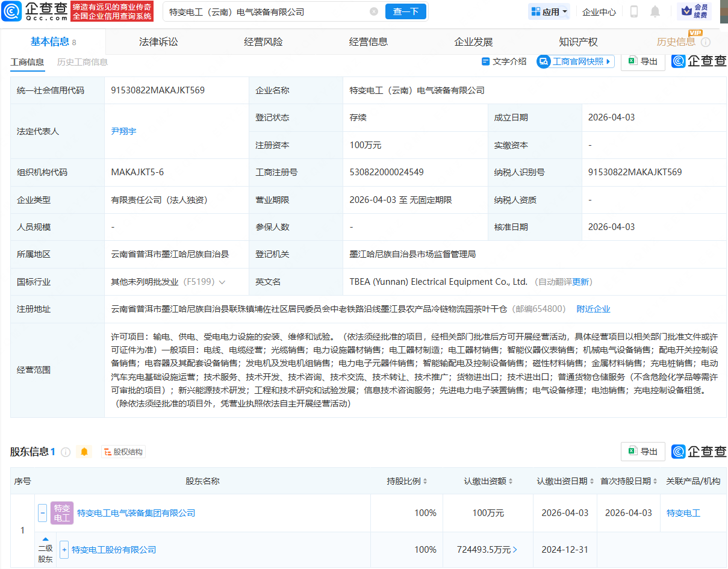728x569 pixels.
Task: Click the 导出 export icon above the table
Action: coord(642,61)
